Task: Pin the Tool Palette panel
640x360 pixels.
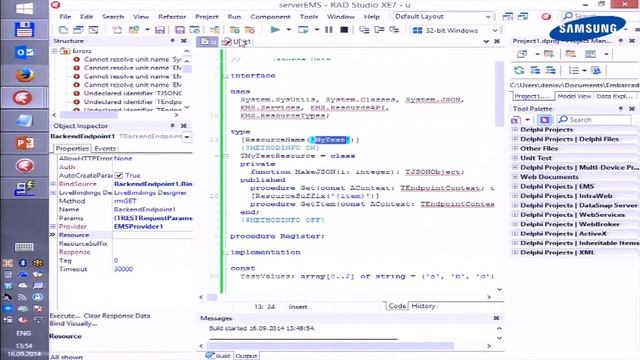Action: point(620,109)
